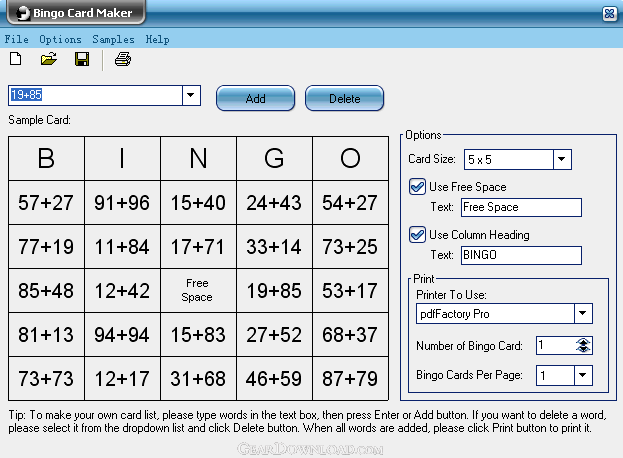Open a file with the folder icon
This screenshot has width=623, height=458.
pos(48,59)
